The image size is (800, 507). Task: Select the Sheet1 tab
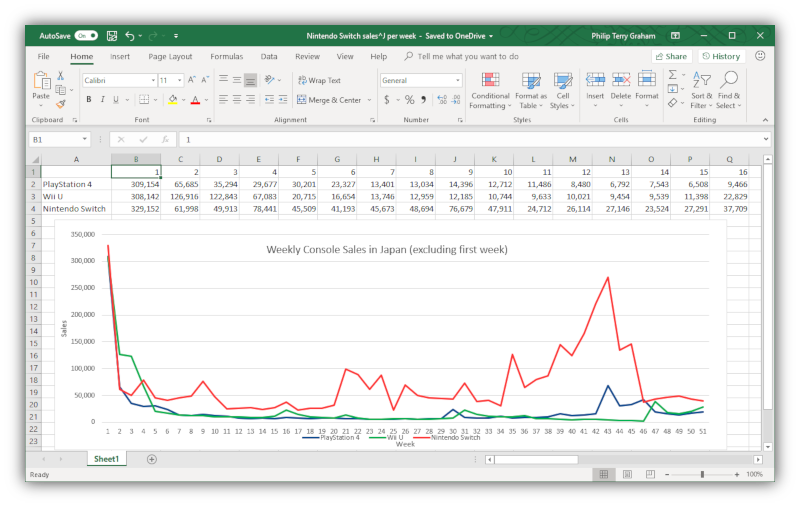click(x=106, y=459)
